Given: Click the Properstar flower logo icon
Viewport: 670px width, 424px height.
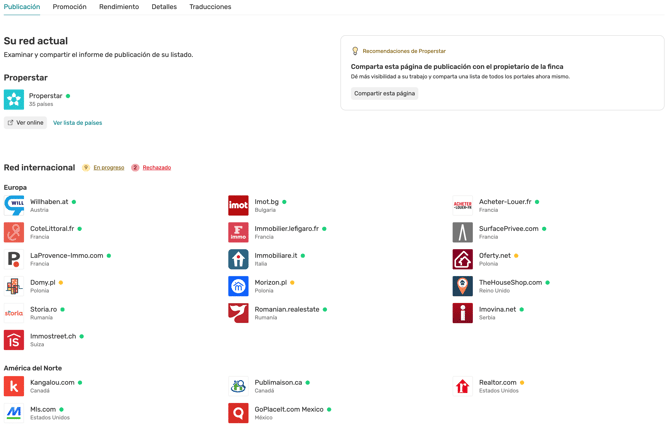Looking at the screenshot, I should point(14,100).
